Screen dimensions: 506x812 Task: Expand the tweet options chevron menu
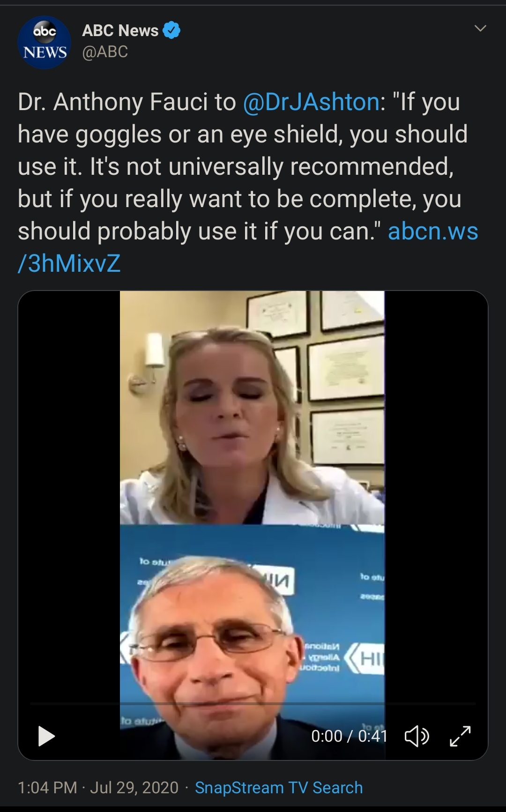tap(480, 29)
